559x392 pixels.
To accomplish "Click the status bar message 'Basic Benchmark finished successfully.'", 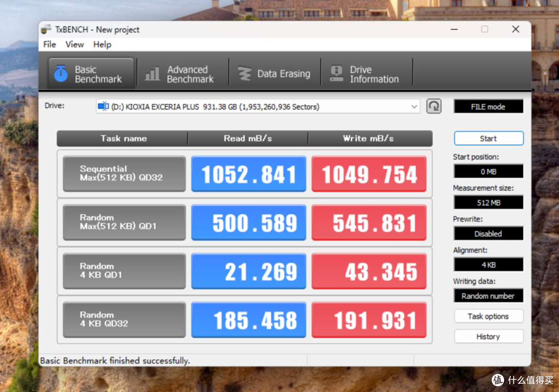I will coord(115,360).
